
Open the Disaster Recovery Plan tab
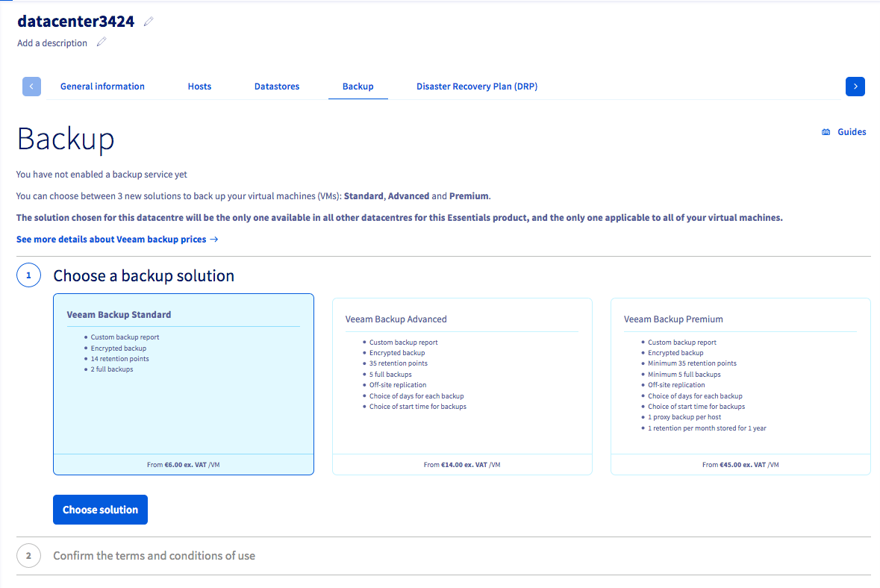click(x=477, y=86)
